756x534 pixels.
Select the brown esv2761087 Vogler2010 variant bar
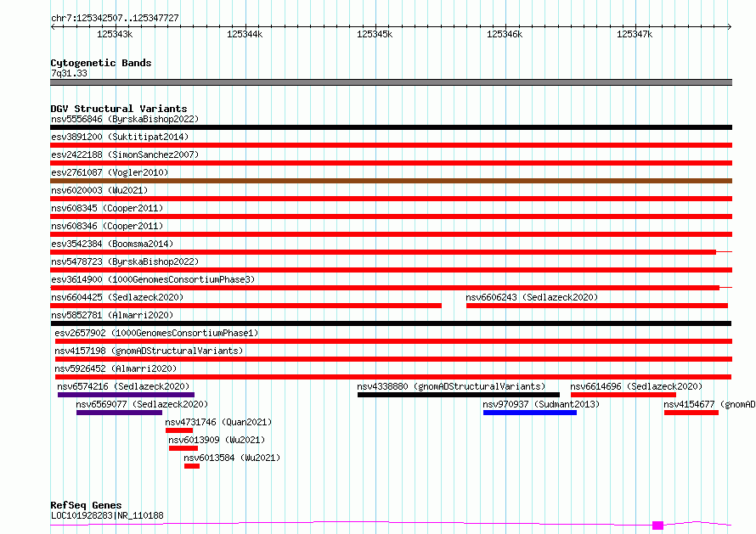tap(391, 181)
